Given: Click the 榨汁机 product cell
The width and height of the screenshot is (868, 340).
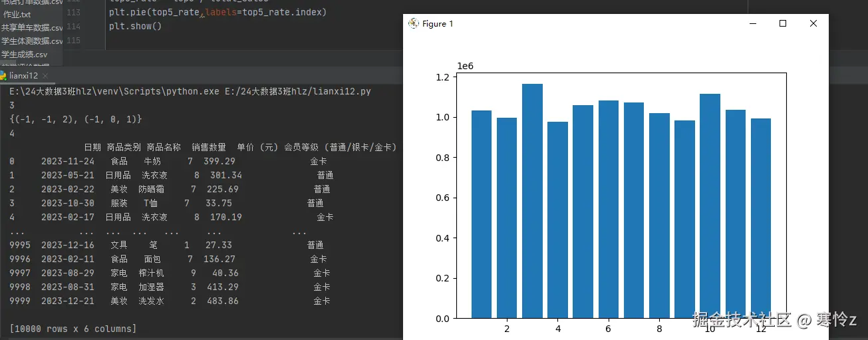Looking at the screenshot, I should pyautogui.click(x=151, y=273).
